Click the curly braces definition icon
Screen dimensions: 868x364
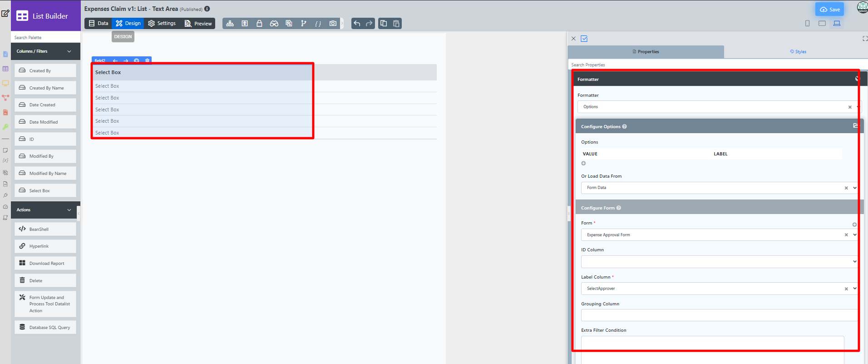point(318,24)
